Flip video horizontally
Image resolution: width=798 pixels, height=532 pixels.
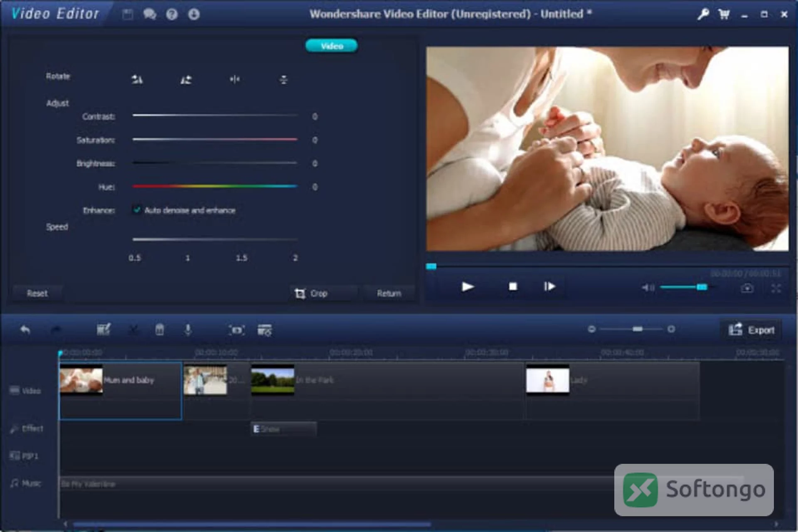pyautogui.click(x=235, y=79)
